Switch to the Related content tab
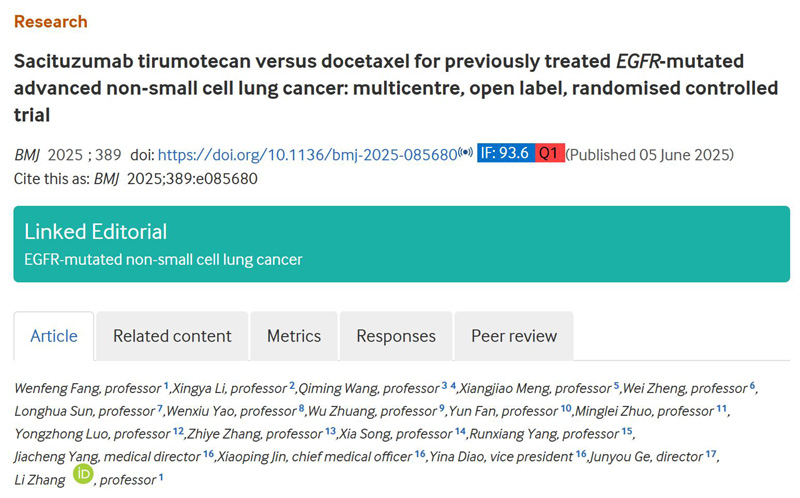This screenshot has height=498, width=800. point(172,336)
